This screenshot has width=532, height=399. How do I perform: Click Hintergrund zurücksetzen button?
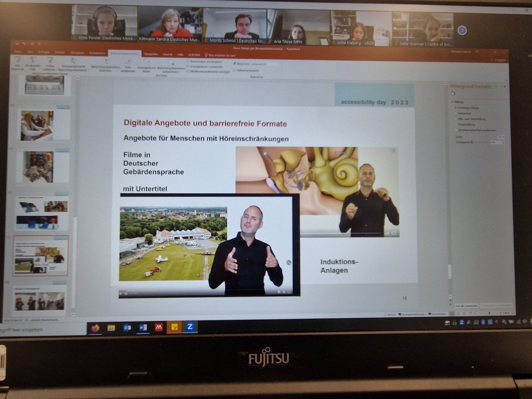pyautogui.click(x=497, y=305)
